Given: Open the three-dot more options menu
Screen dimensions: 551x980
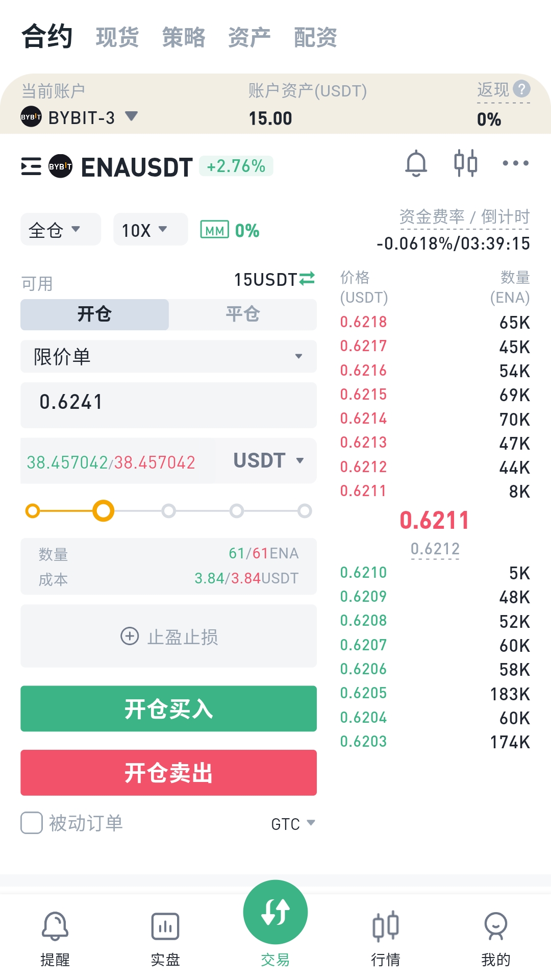Looking at the screenshot, I should (515, 163).
